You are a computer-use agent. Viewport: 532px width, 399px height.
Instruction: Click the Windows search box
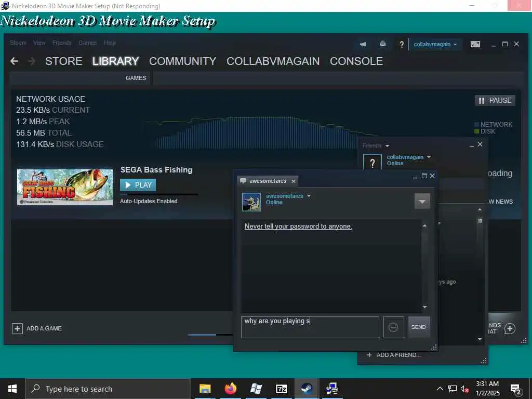click(108, 389)
